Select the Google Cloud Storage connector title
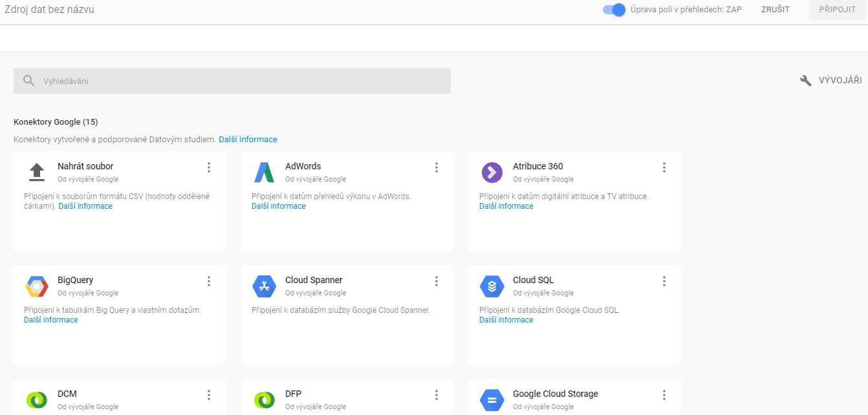Image resolution: width=868 pixels, height=415 pixels. 556,394
